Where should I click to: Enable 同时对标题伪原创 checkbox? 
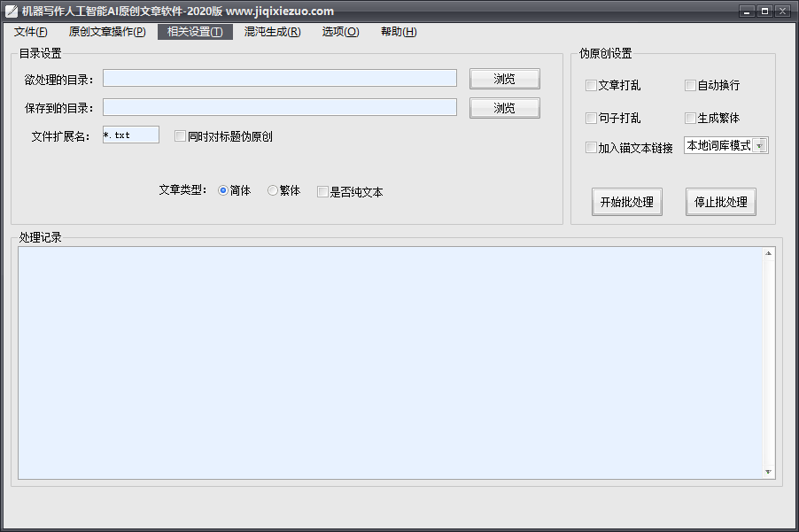coord(181,136)
